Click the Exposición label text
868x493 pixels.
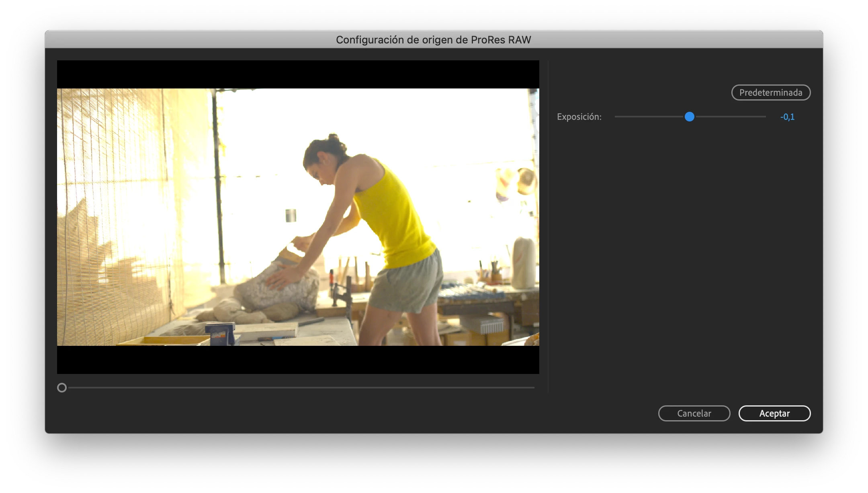click(x=579, y=117)
